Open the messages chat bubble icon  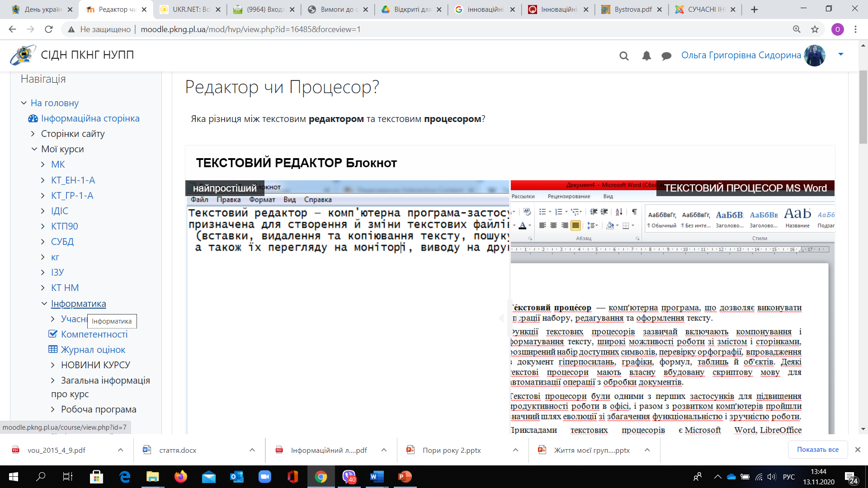[666, 56]
